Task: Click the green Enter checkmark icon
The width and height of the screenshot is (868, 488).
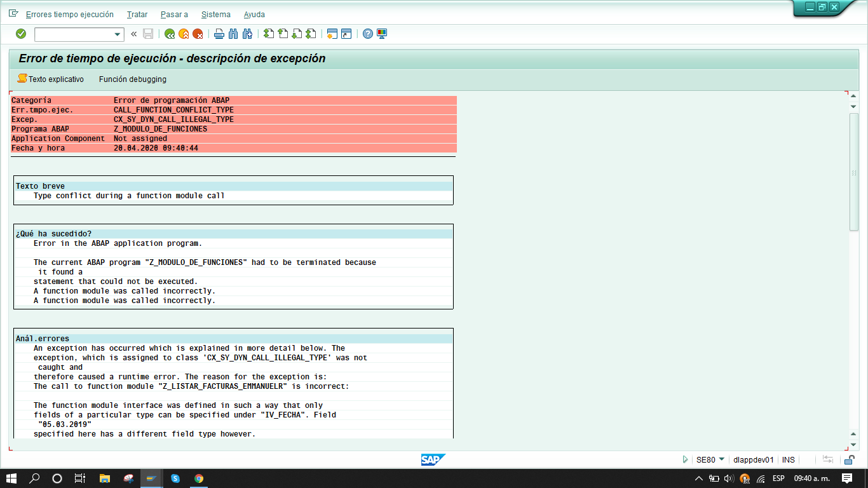Action: 21,34
